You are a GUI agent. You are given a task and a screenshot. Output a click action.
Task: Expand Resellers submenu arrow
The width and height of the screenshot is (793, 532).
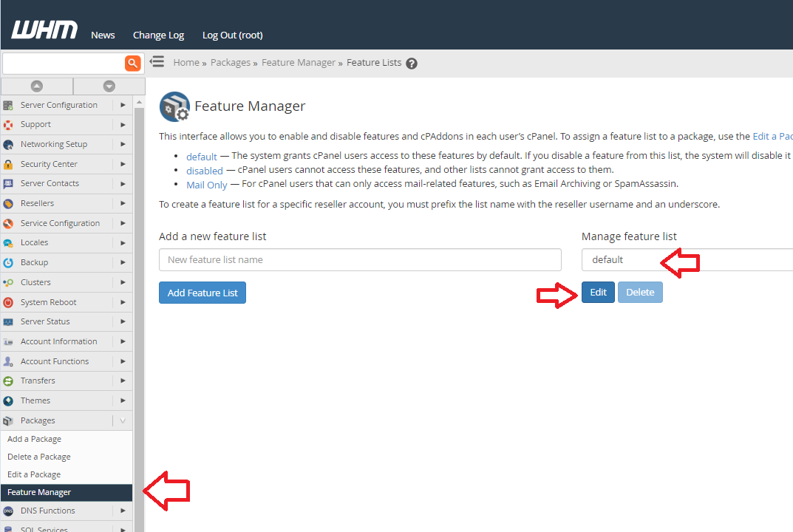[123, 204]
